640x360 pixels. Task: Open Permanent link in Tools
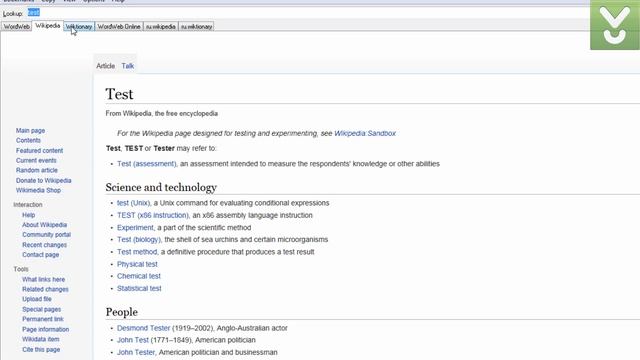pyautogui.click(x=42, y=319)
